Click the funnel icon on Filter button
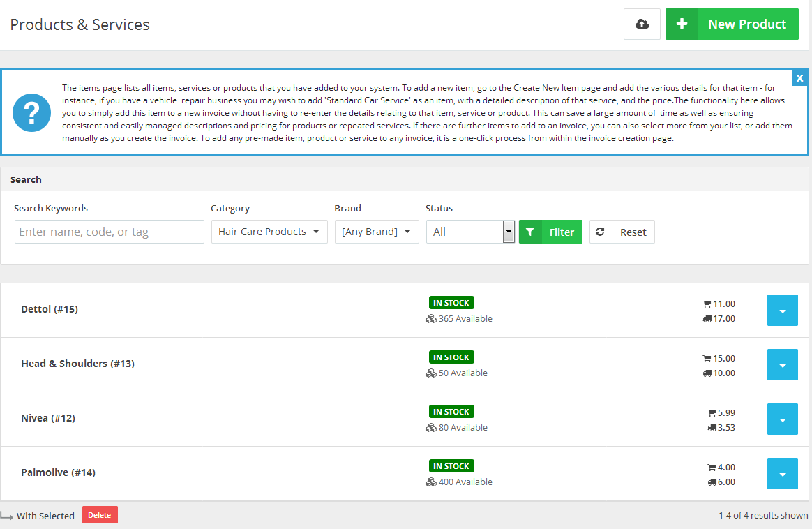This screenshot has height=529, width=812. click(529, 232)
